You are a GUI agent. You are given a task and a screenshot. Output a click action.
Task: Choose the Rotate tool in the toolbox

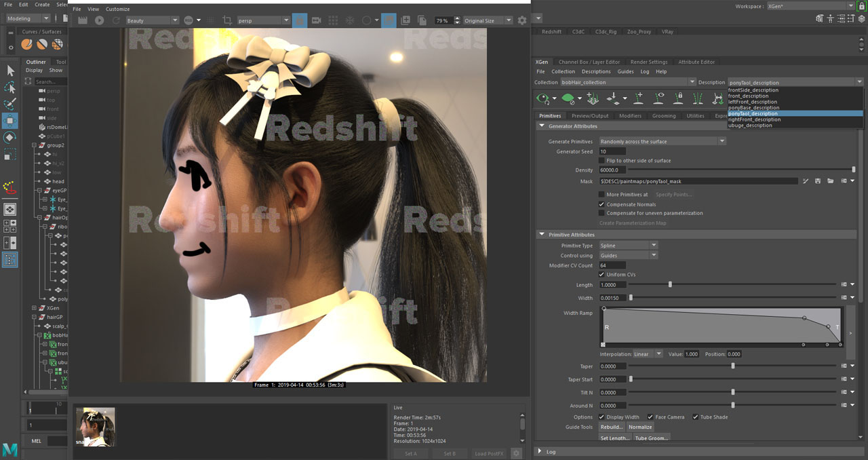pos(10,138)
